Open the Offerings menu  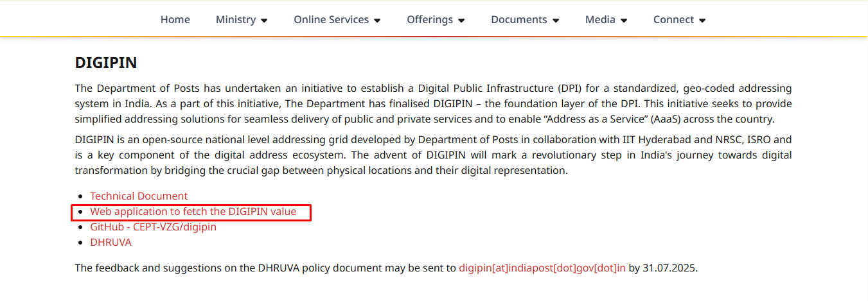coord(436,19)
